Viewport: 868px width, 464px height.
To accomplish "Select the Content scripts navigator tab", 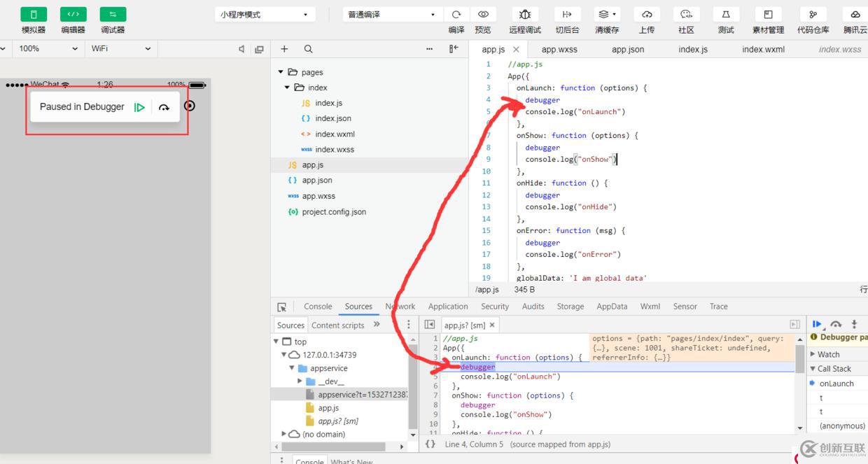I will tap(338, 325).
